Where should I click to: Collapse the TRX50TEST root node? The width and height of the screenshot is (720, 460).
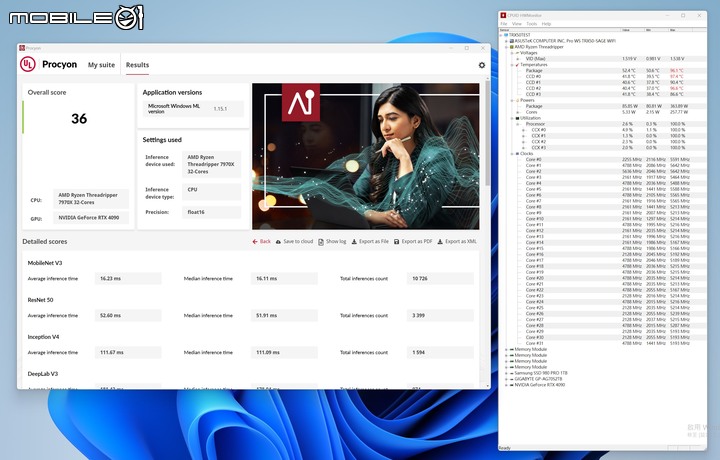[x=501, y=35]
